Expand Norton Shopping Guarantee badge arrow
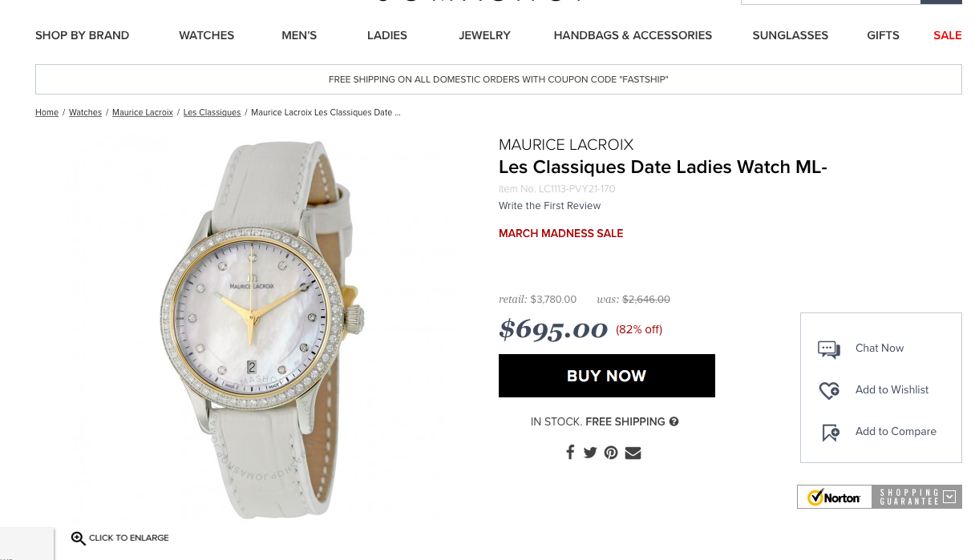This screenshot has width=975, height=560. click(x=949, y=497)
